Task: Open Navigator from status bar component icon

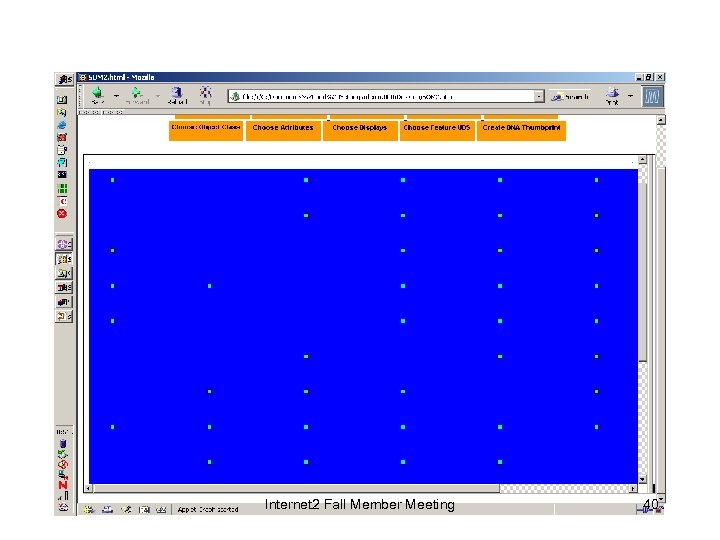Action: click(89, 509)
